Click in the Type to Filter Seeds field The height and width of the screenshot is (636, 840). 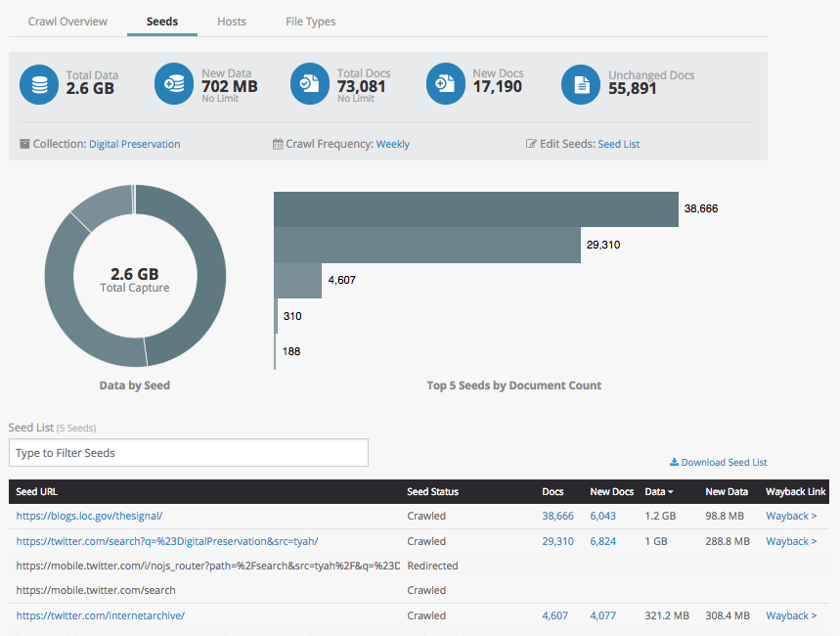(x=189, y=453)
